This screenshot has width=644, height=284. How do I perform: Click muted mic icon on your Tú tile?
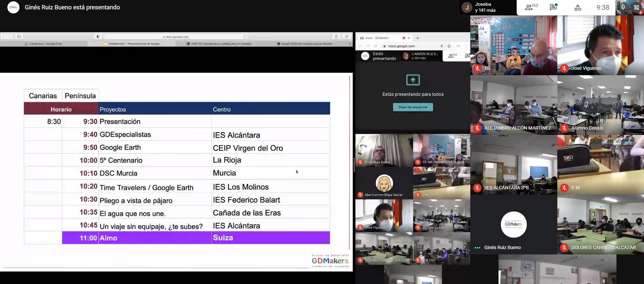(477, 68)
